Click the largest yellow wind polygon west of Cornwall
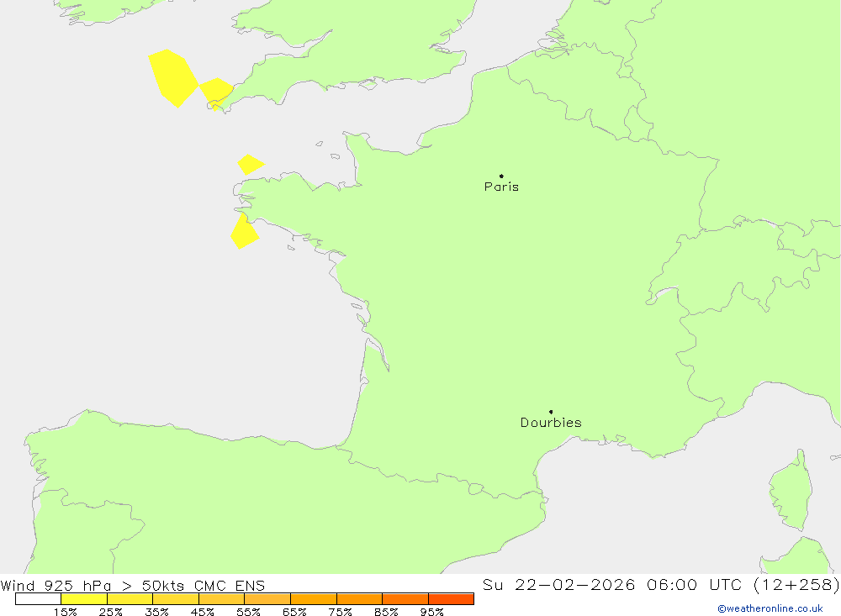 click(172, 78)
